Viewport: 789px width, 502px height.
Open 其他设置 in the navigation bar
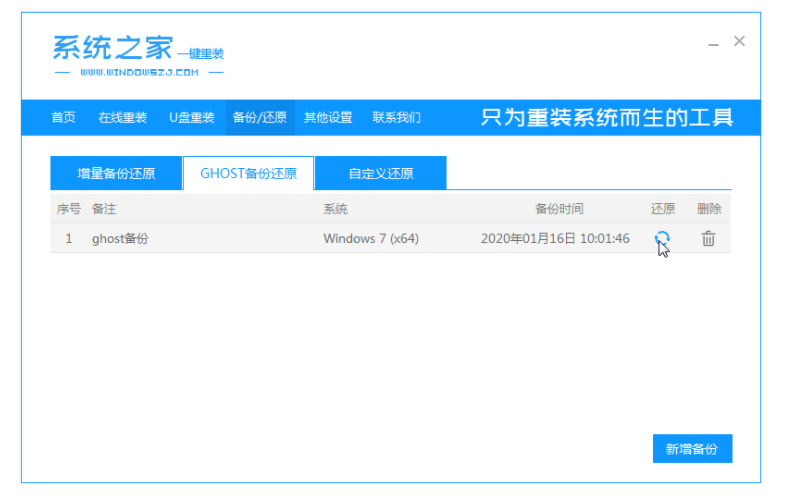[328, 118]
